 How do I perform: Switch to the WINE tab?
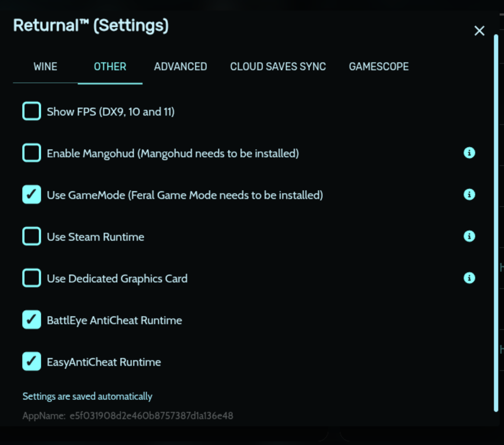click(x=45, y=67)
